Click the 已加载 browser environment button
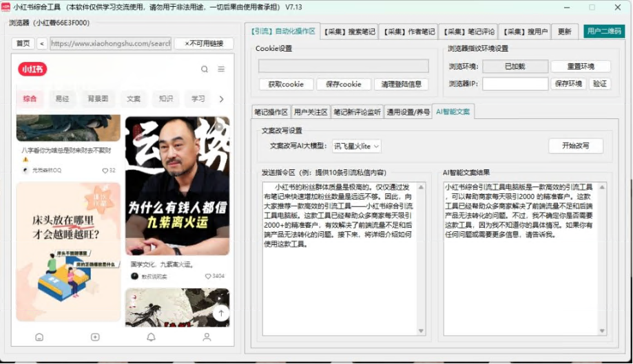This screenshot has width=633, height=364. point(515,66)
